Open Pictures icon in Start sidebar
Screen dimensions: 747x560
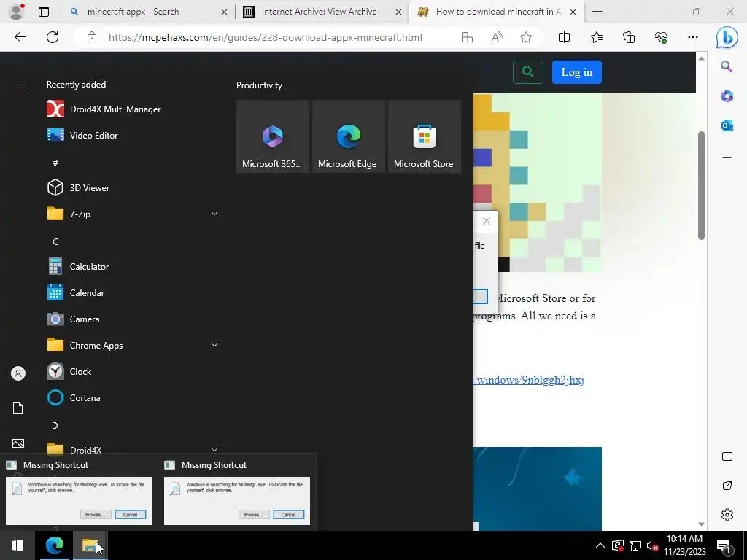pos(18,443)
